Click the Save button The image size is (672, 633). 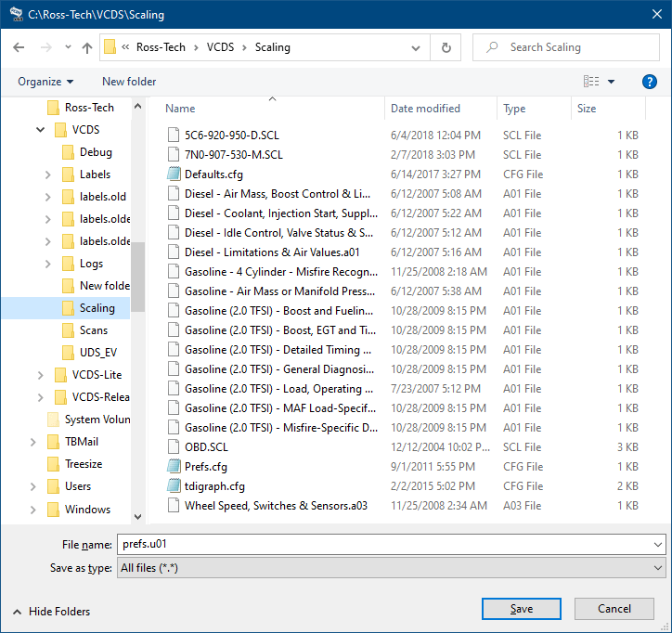[x=521, y=609]
